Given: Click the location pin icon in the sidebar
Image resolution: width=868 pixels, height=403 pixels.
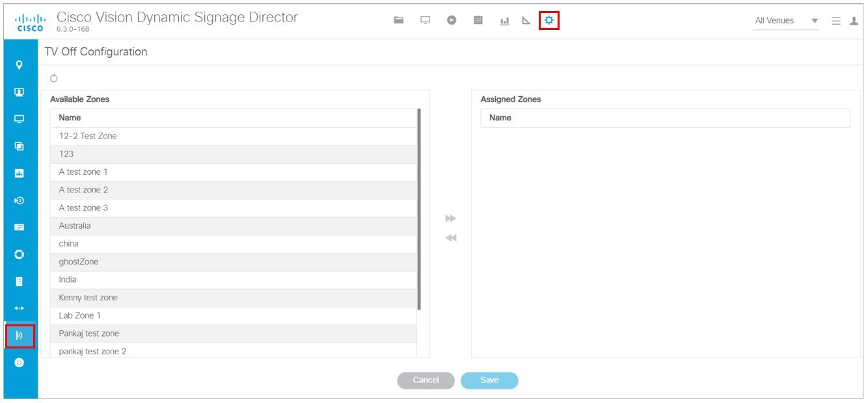Looking at the screenshot, I should (20, 65).
